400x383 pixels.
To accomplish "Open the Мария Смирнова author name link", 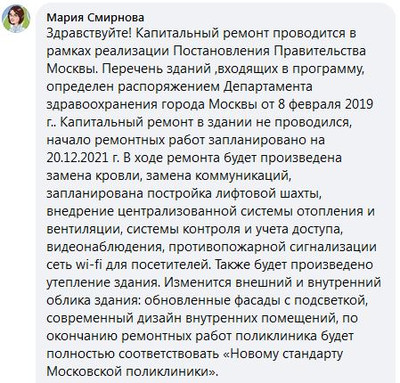I will click(95, 18).
